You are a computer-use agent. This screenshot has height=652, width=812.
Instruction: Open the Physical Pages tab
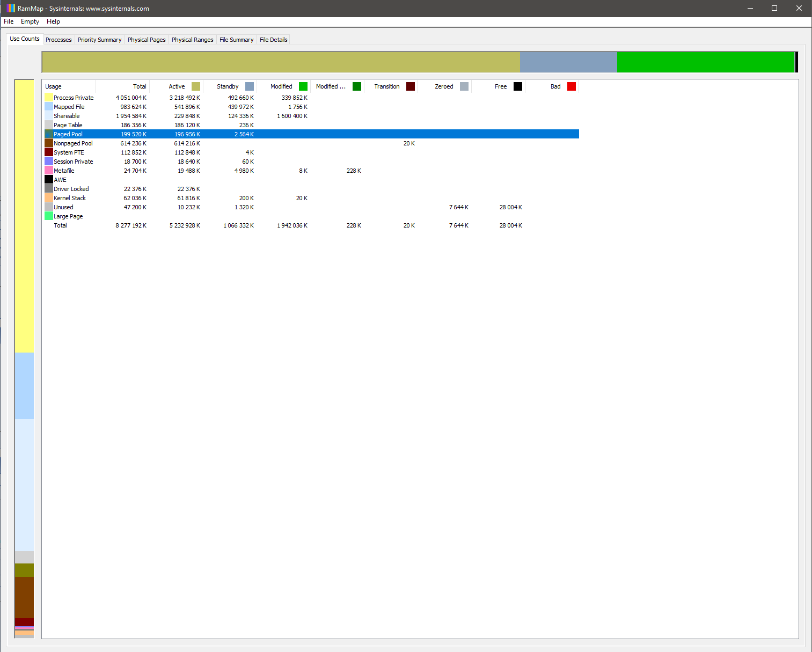pos(147,40)
